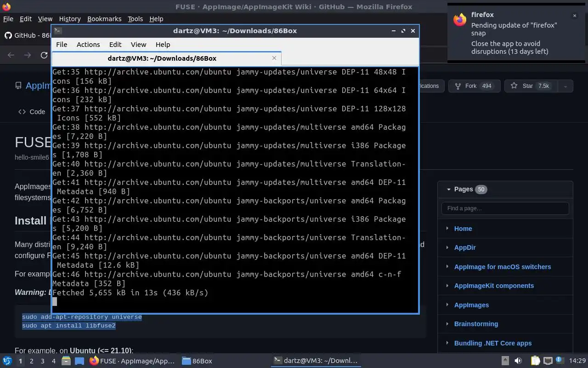Open the Lubuntu start menu icon
The image size is (588, 368).
pos(7,361)
